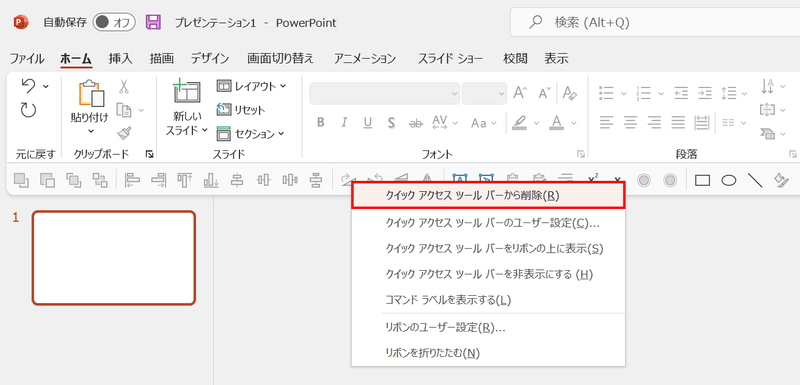Click Align Left objects toolbar icon

[132, 179]
